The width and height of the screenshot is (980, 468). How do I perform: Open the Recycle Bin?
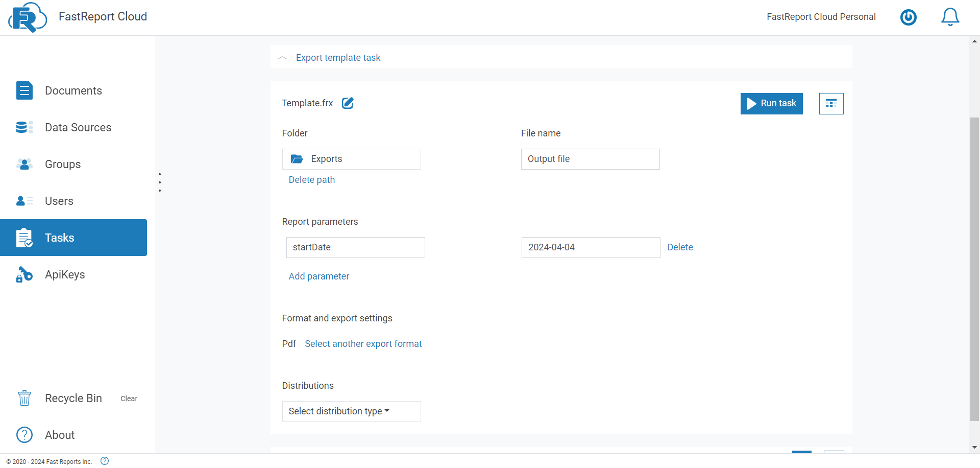[73, 398]
